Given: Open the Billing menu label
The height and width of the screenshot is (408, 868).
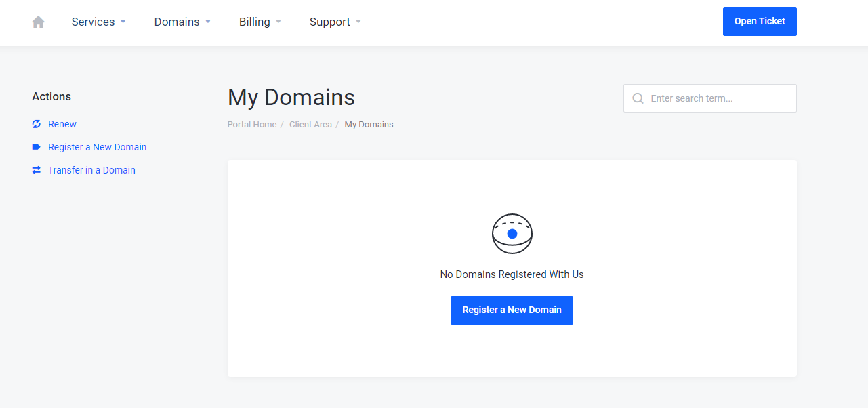Looking at the screenshot, I should [254, 22].
